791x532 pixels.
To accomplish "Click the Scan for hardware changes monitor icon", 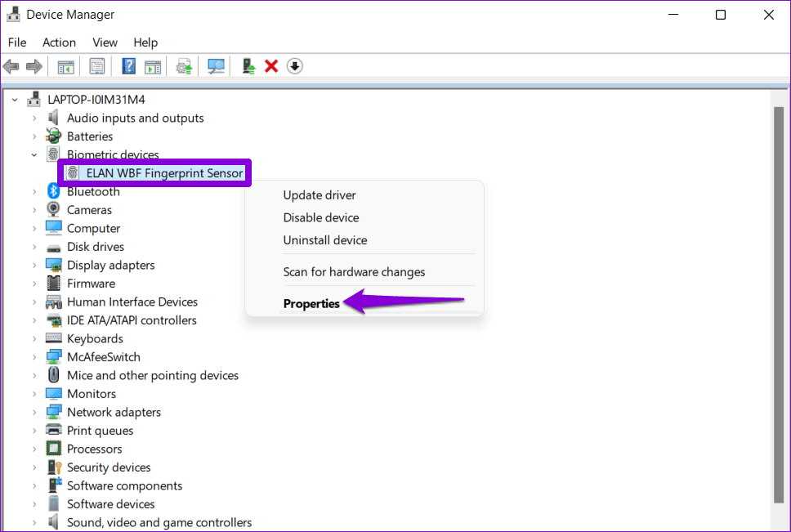I will 216,66.
